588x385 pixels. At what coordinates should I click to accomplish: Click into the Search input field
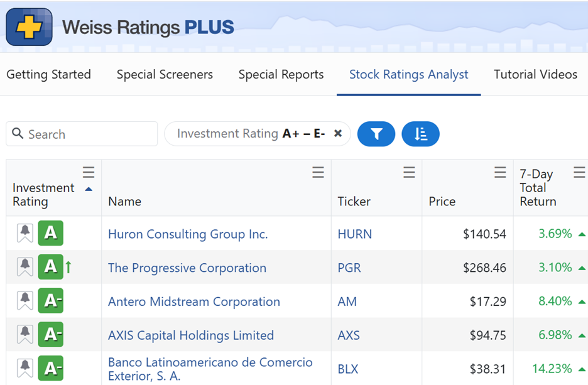88,134
